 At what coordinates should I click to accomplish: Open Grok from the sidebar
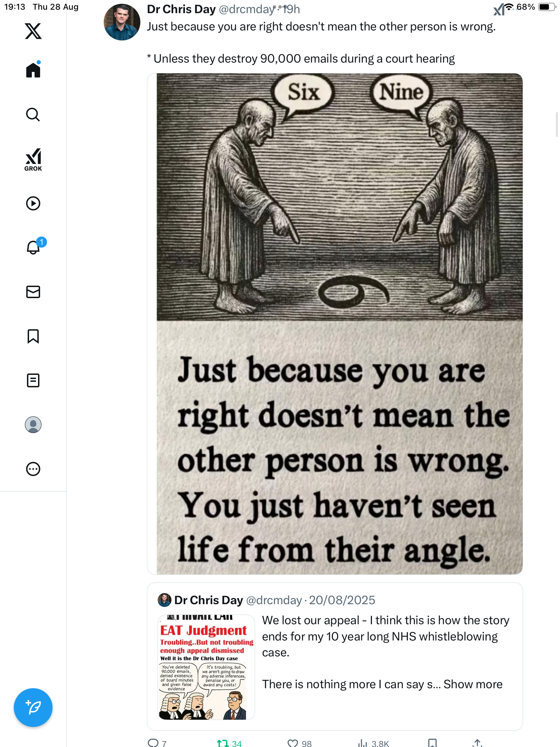click(33, 159)
